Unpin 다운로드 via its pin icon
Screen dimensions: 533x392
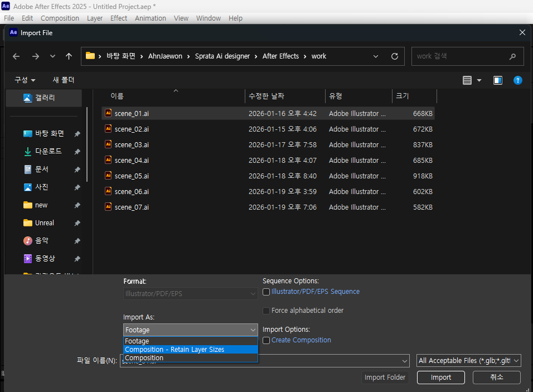tap(77, 152)
